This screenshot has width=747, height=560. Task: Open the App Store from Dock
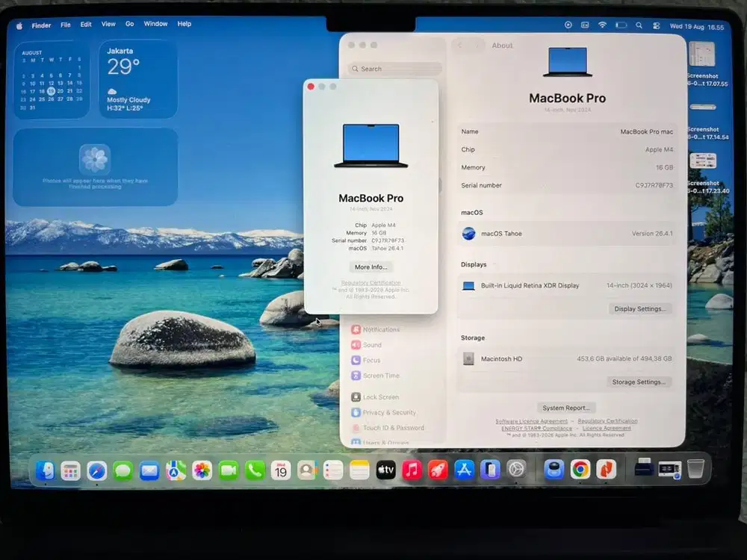(x=464, y=470)
